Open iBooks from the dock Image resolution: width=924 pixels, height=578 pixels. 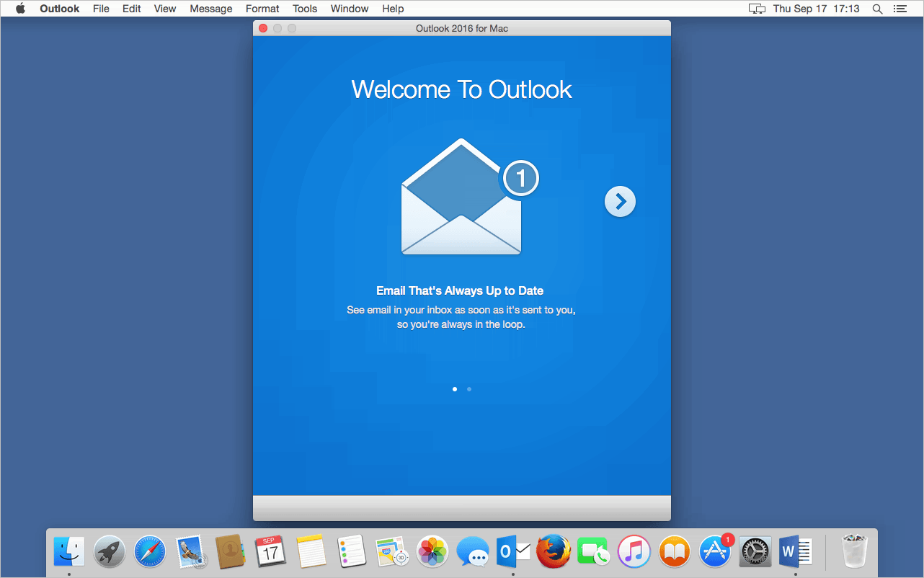tap(675, 552)
